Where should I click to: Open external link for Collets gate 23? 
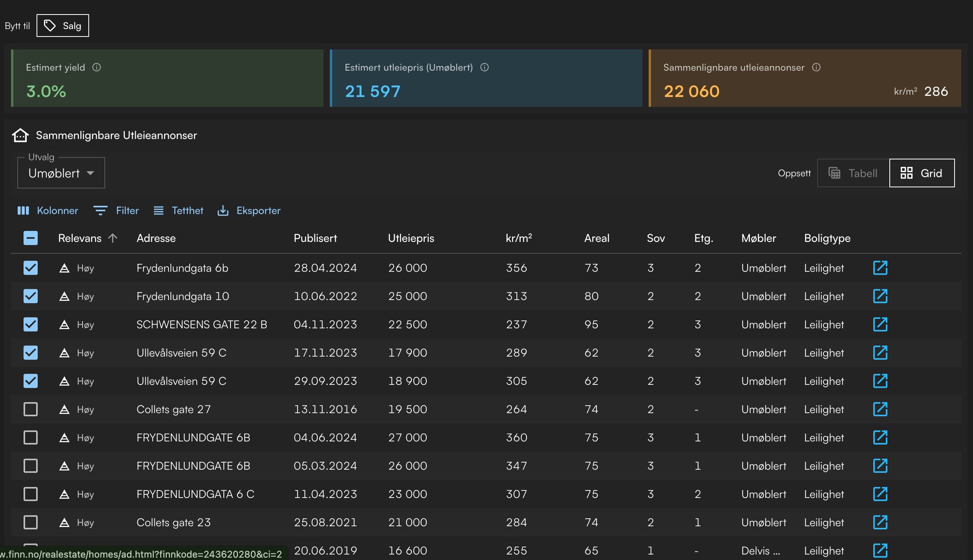pos(880,522)
